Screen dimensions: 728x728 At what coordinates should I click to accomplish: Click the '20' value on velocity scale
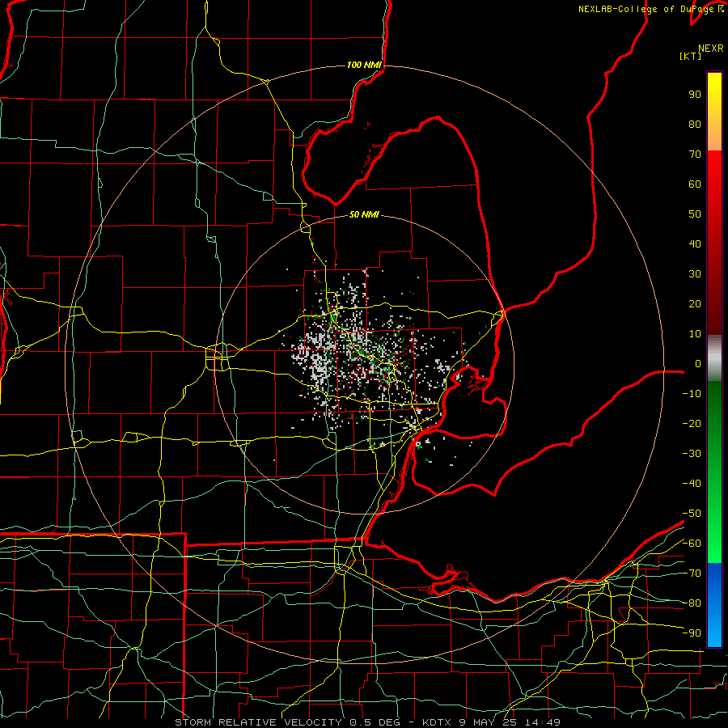click(695, 303)
